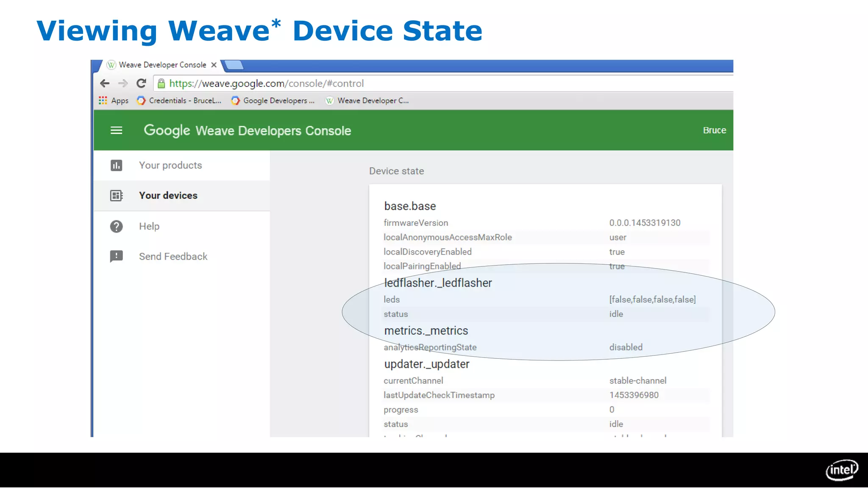Click the metrics._metrics section title

pyautogui.click(x=426, y=331)
